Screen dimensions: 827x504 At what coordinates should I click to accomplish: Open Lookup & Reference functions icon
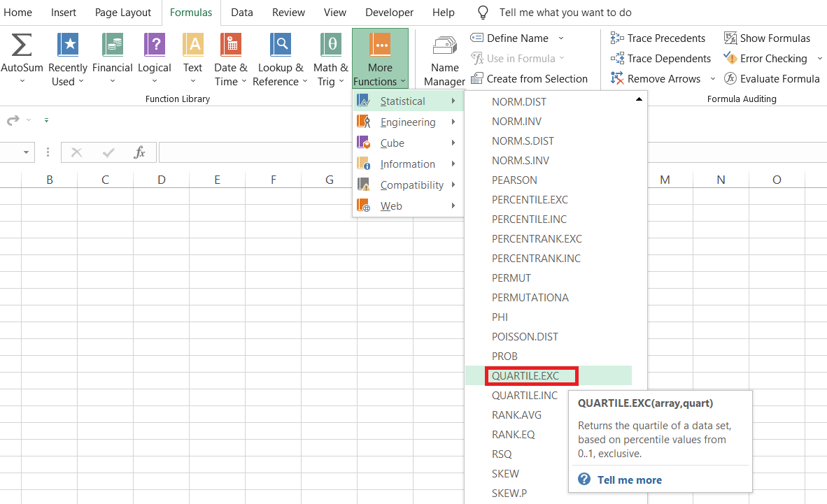pyautogui.click(x=280, y=45)
